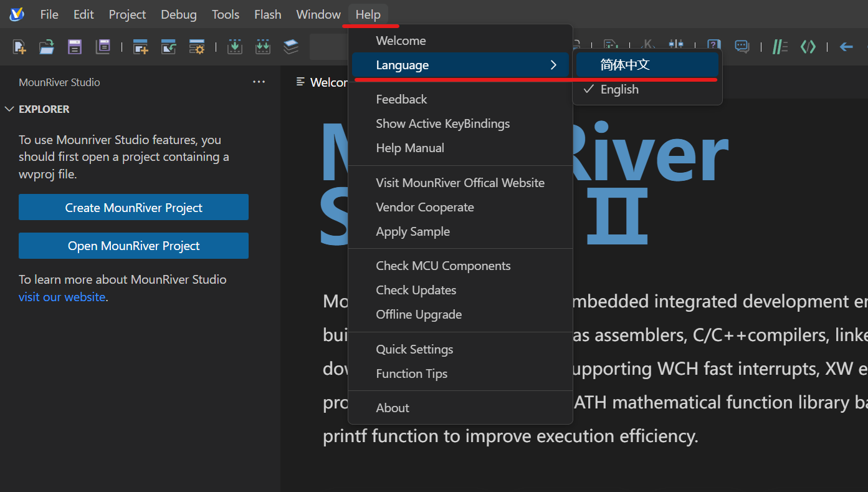Open the Flash menu in menu bar

(267, 14)
